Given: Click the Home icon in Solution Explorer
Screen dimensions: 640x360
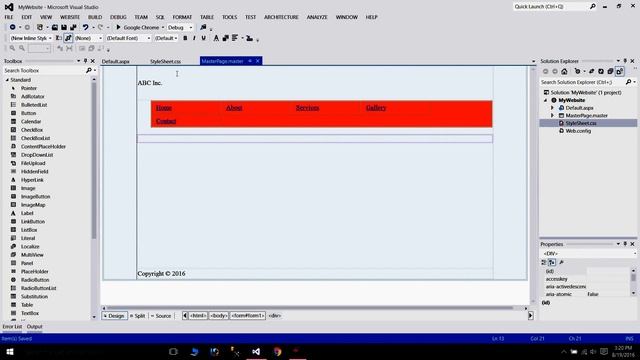Looking at the screenshot, I should 564,71.
